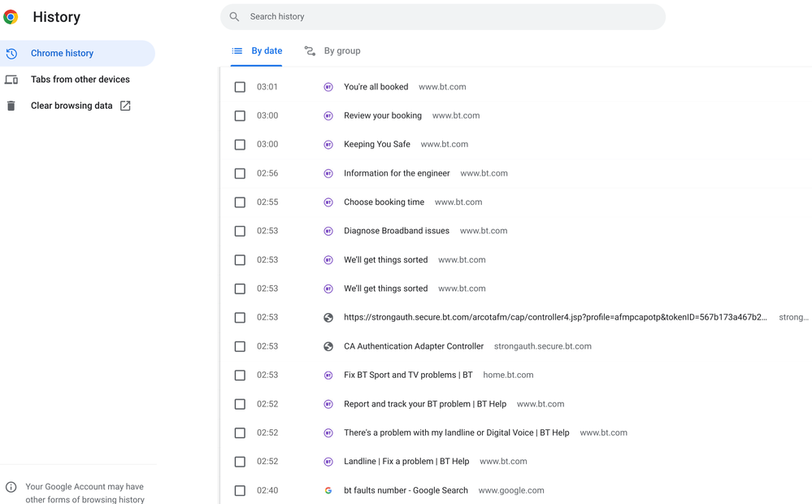Viewport: 812px width, 504px height.
Task: Click the Tabs from other devices icon
Action: pos(11,80)
